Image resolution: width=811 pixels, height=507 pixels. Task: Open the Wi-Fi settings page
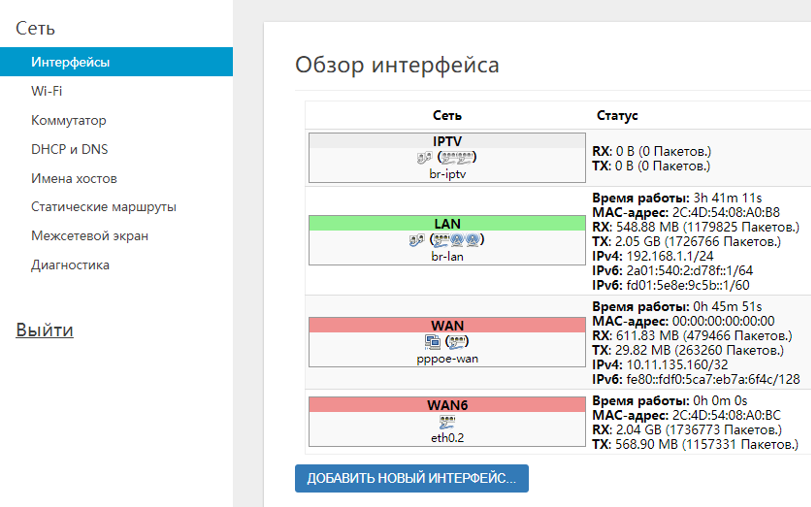point(47,91)
